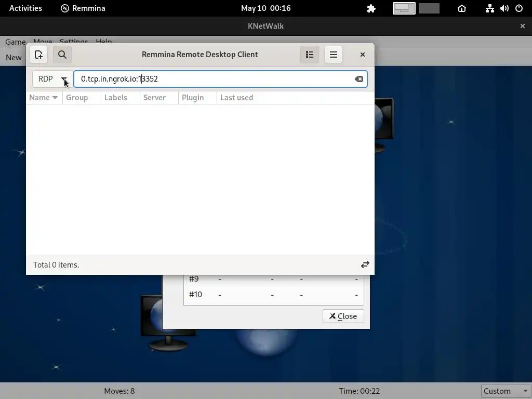This screenshot has height=399, width=532.
Task: Close the KNetWalk high scores dialog
Action: 343,316
